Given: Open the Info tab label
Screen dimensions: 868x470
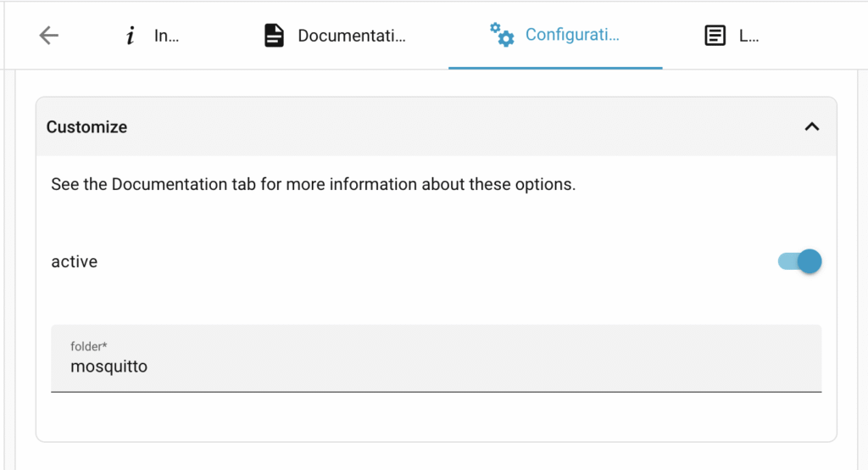Looking at the screenshot, I should [166, 36].
